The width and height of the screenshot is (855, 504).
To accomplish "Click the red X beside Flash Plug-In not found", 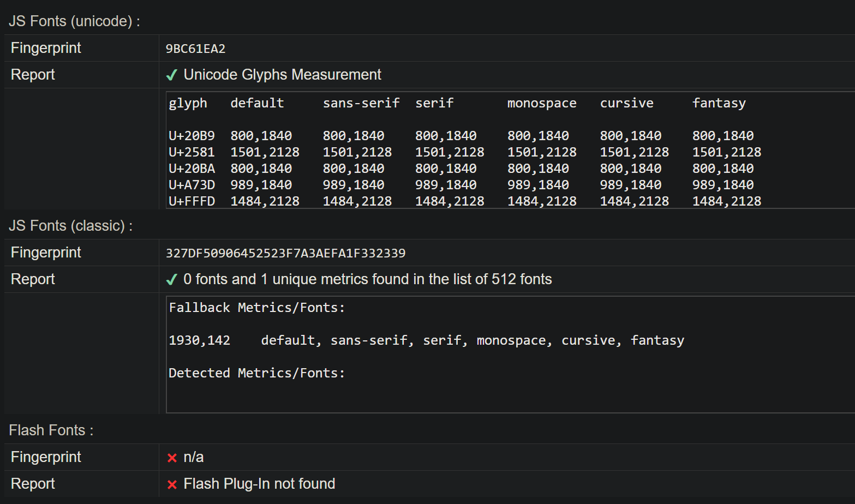I will [x=172, y=484].
